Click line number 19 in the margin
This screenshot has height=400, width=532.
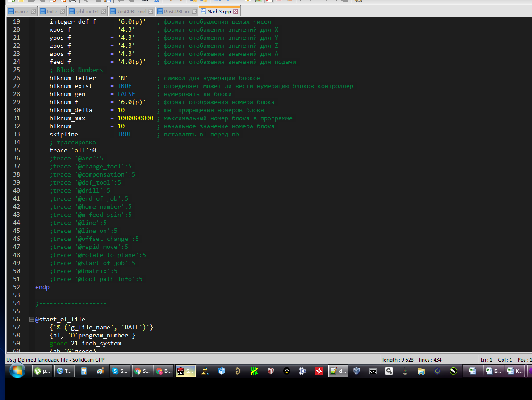click(x=16, y=22)
